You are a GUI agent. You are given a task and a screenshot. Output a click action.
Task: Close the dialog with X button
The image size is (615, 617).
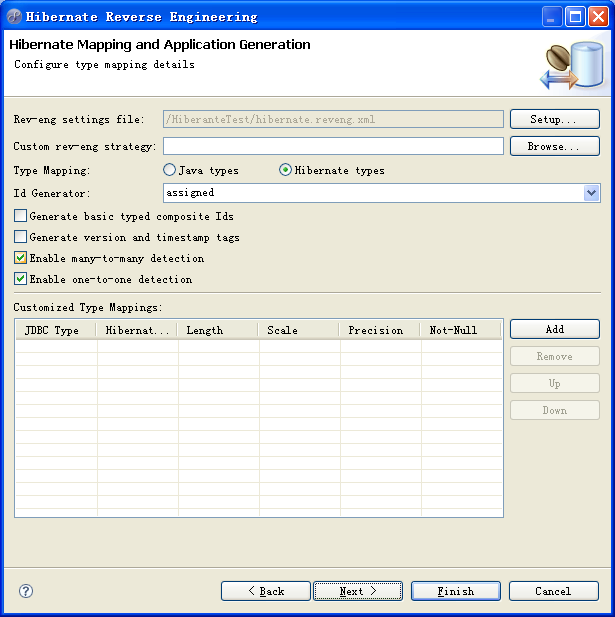pos(598,17)
